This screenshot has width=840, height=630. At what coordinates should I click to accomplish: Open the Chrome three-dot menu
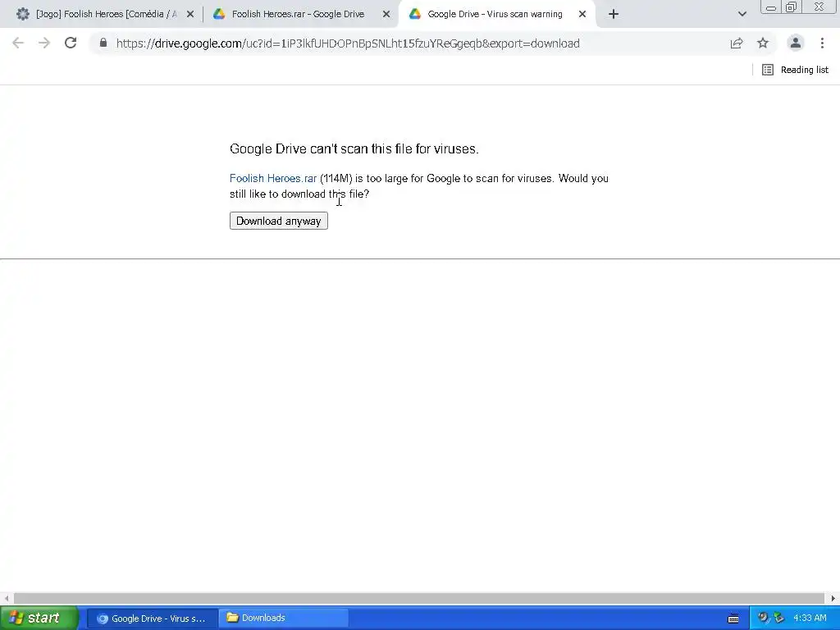[x=822, y=43]
